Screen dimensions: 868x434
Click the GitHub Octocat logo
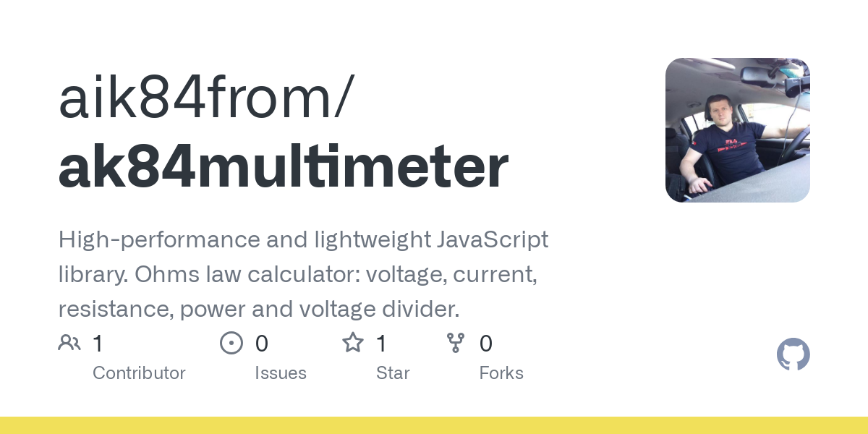pyautogui.click(x=793, y=354)
